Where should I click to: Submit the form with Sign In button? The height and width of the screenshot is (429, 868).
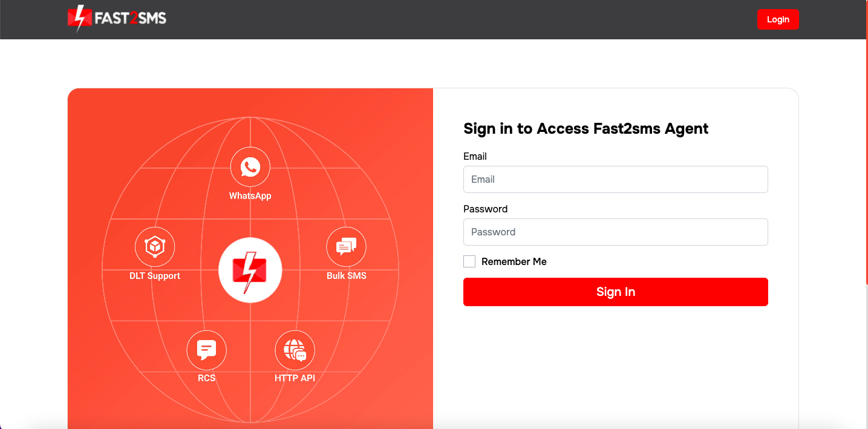point(615,292)
